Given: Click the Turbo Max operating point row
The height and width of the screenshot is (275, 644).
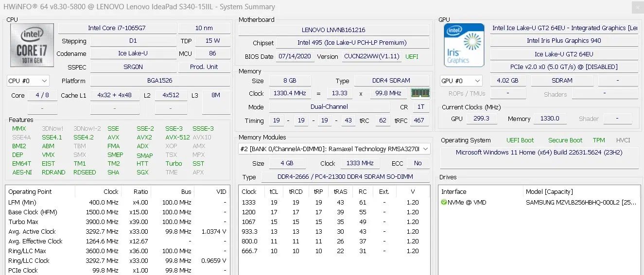Looking at the screenshot, I should 117,222.
